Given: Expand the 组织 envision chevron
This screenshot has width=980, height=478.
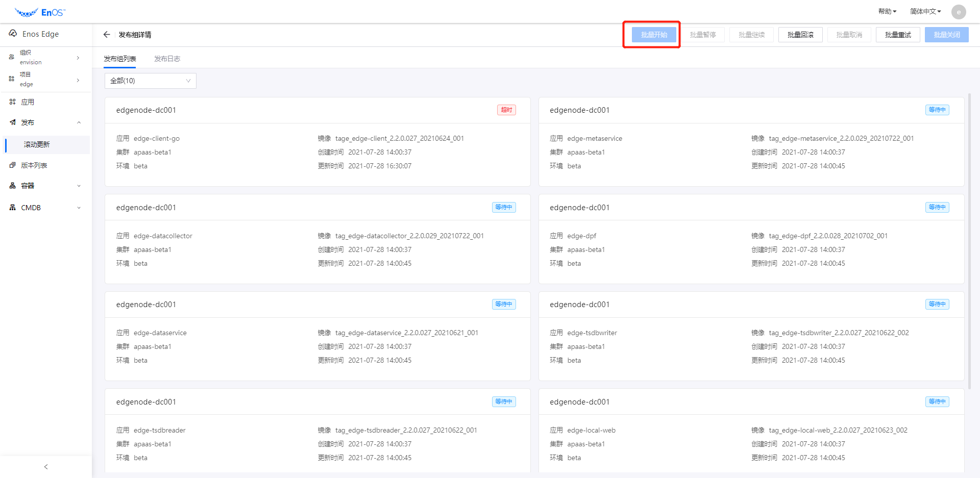Looking at the screenshot, I should pyautogui.click(x=78, y=58).
